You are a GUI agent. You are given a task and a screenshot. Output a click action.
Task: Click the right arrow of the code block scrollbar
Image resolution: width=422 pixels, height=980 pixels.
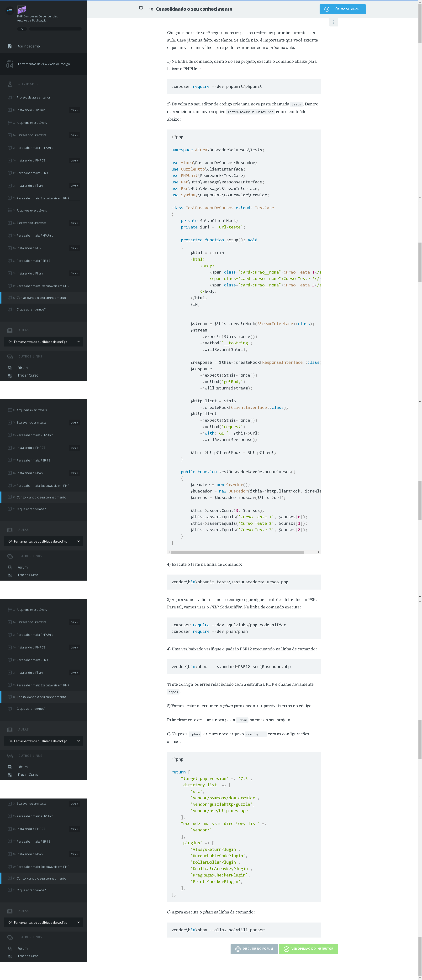click(x=318, y=552)
